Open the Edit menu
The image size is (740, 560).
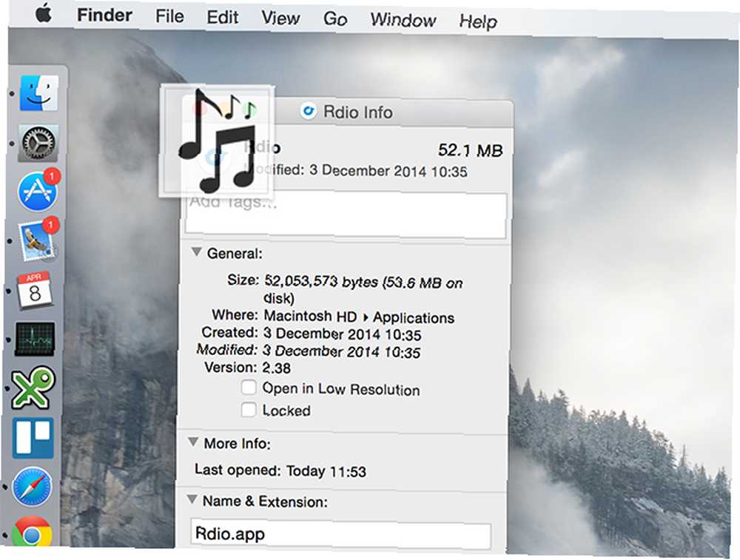pos(222,17)
